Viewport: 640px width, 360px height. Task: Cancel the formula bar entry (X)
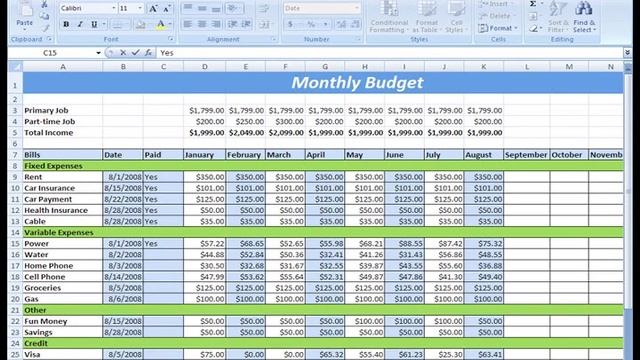(x=123, y=53)
